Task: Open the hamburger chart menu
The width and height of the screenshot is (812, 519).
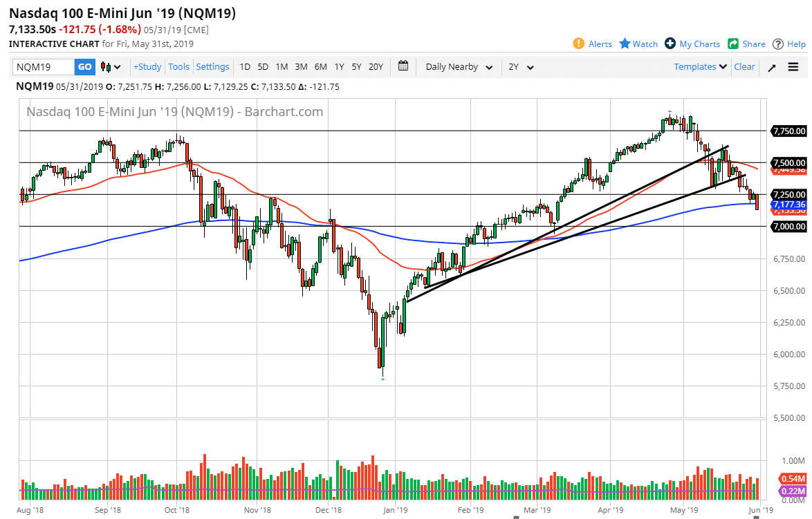Action: point(793,66)
